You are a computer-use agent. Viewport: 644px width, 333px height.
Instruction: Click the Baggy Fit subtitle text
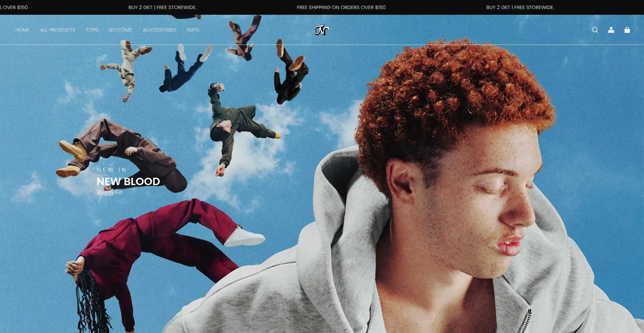109,192
